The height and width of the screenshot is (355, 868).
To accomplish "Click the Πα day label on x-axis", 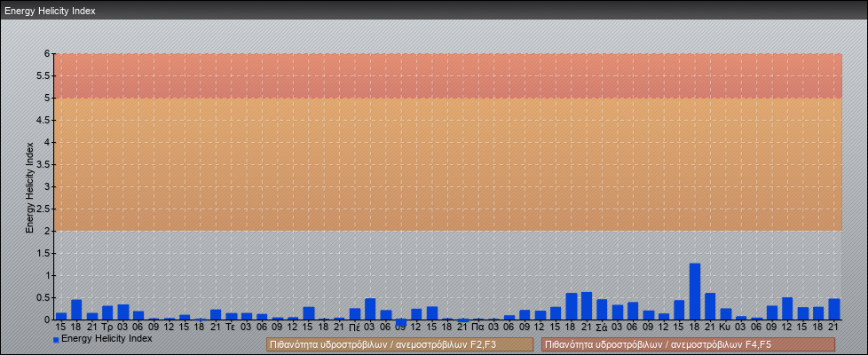I will click(x=478, y=327).
